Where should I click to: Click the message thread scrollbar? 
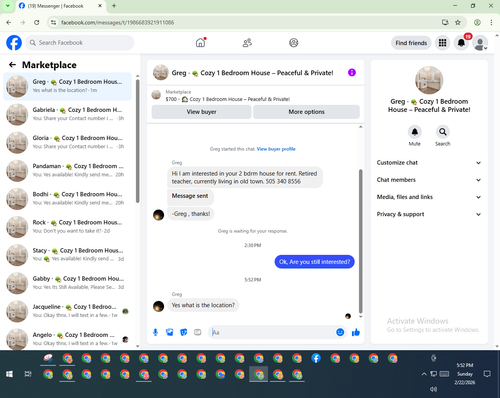pos(360,241)
